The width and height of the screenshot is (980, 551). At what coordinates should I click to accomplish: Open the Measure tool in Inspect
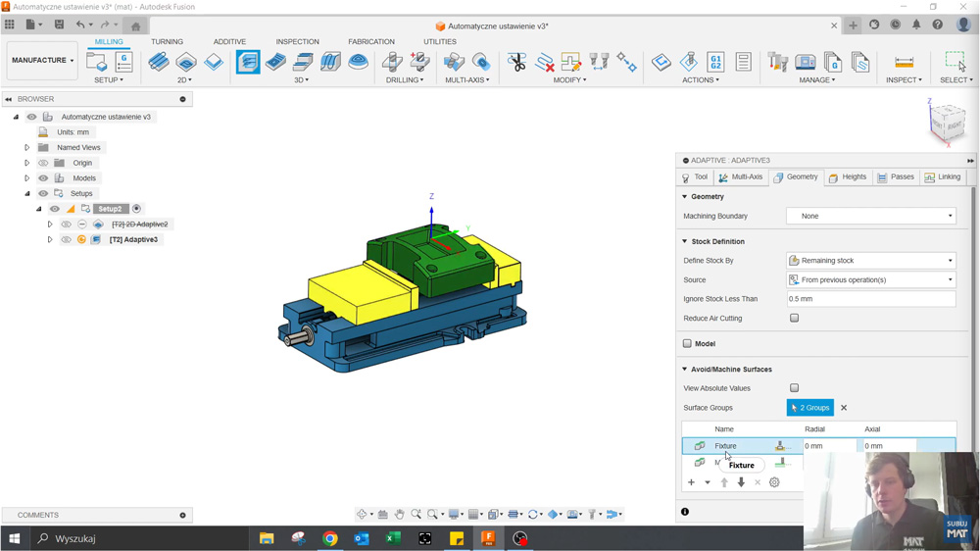click(904, 62)
